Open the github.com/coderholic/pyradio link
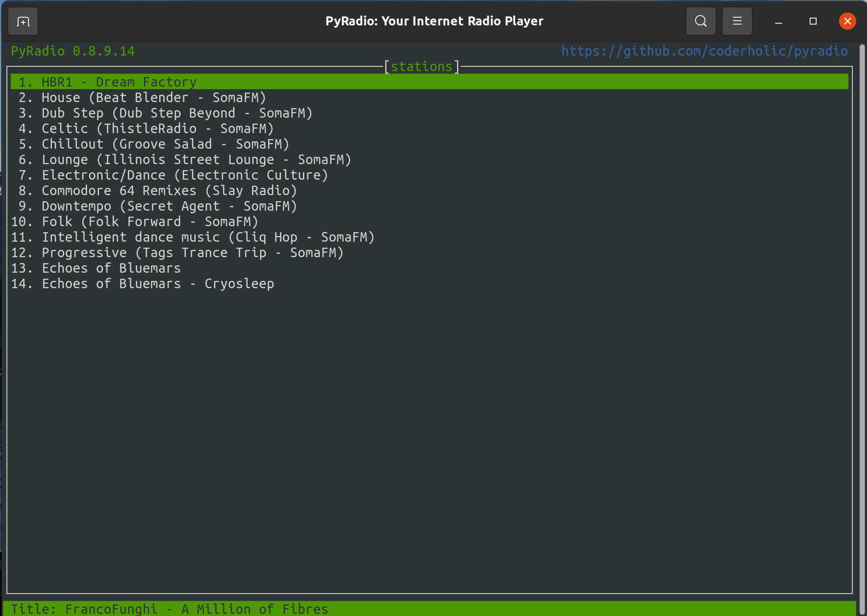 click(705, 51)
